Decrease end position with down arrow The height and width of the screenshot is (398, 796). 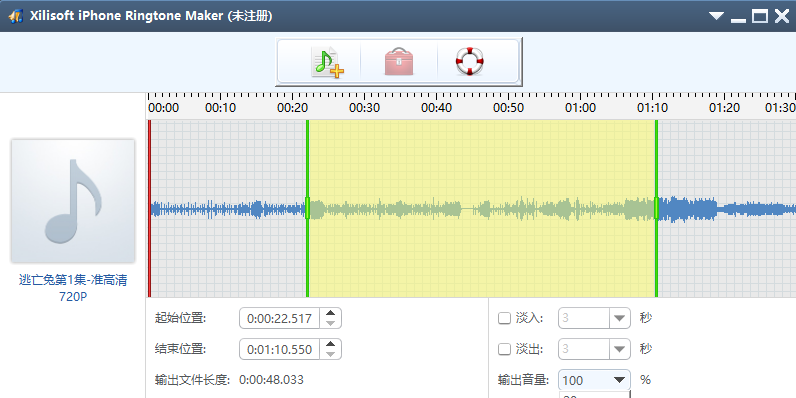(x=330, y=354)
